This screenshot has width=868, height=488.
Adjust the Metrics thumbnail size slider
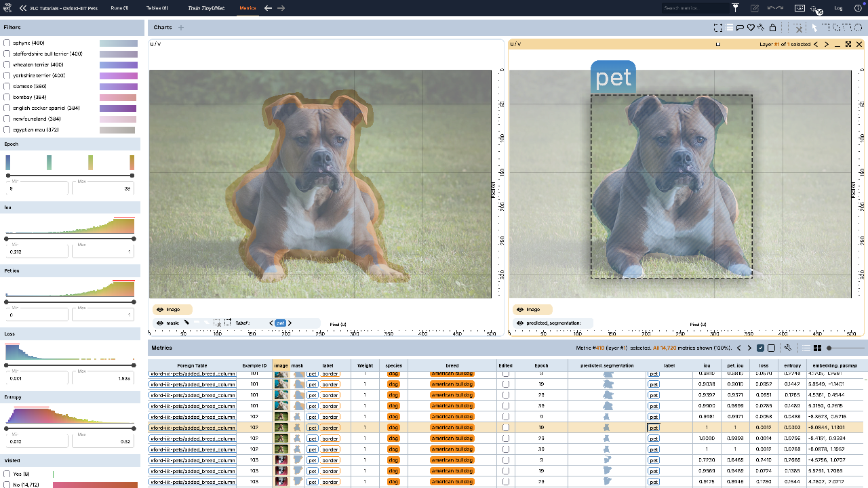pyautogui.click(x=846, y=348)
